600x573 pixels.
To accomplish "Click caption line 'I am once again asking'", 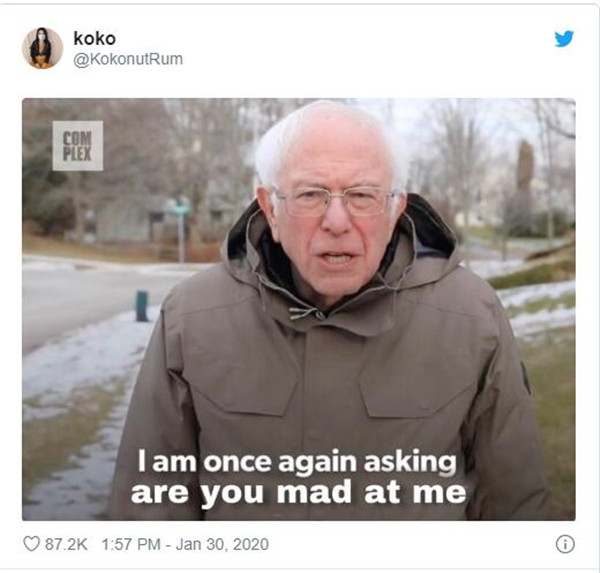I will [x=297, y=463].
